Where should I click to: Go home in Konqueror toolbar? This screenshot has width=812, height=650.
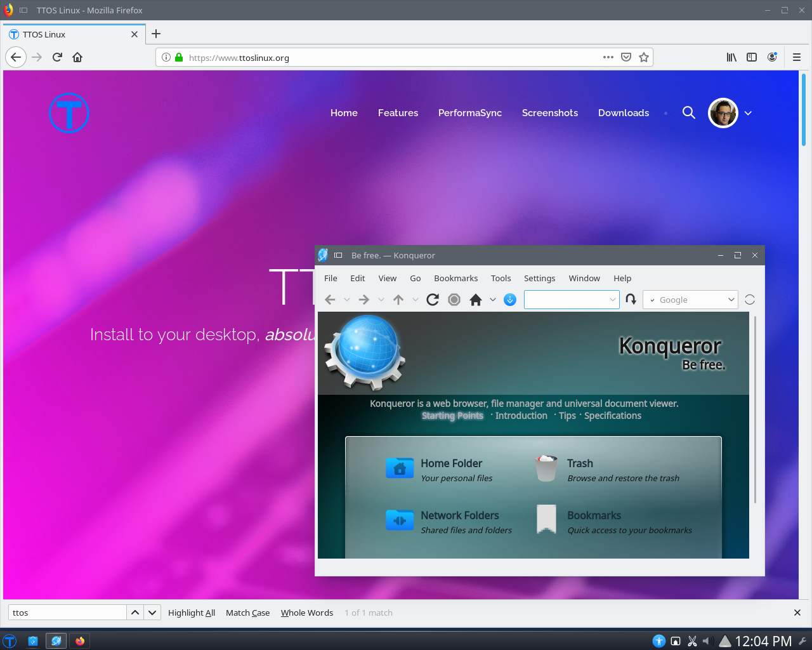pyautogui.click(x=476, y=300)
